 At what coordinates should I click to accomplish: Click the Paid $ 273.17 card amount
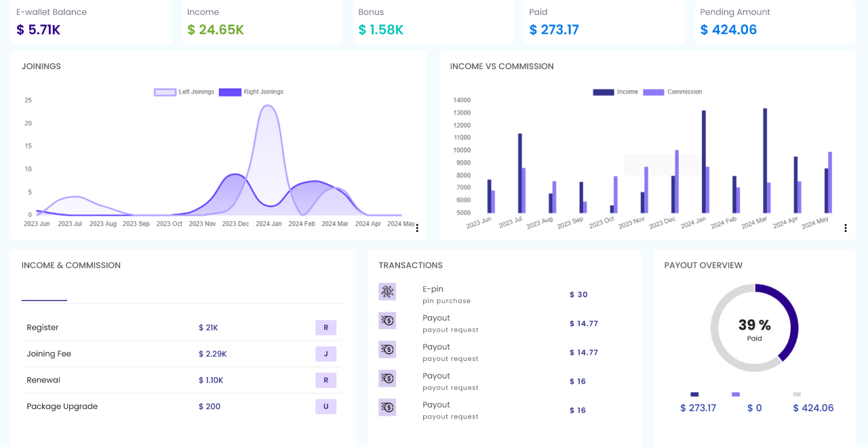tap(554, 30)
